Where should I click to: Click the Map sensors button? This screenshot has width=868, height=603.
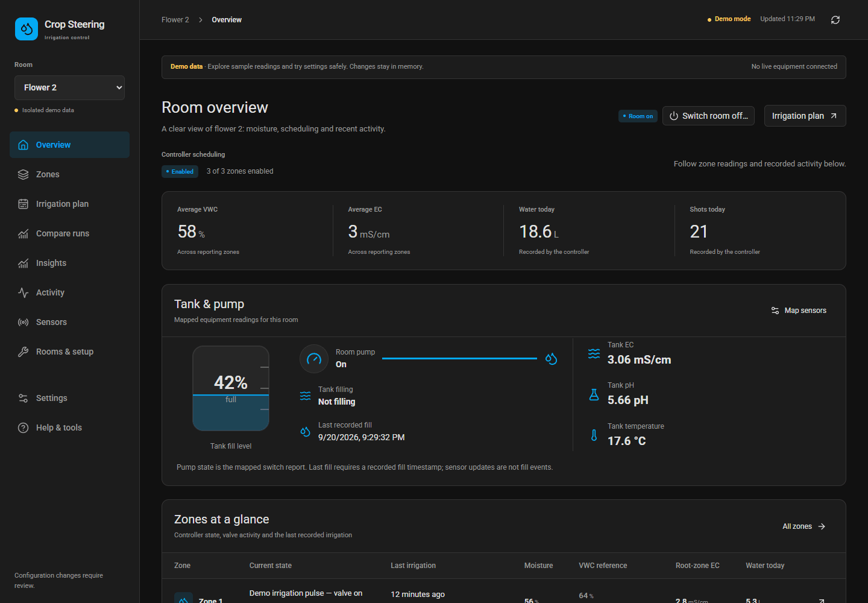799,311
